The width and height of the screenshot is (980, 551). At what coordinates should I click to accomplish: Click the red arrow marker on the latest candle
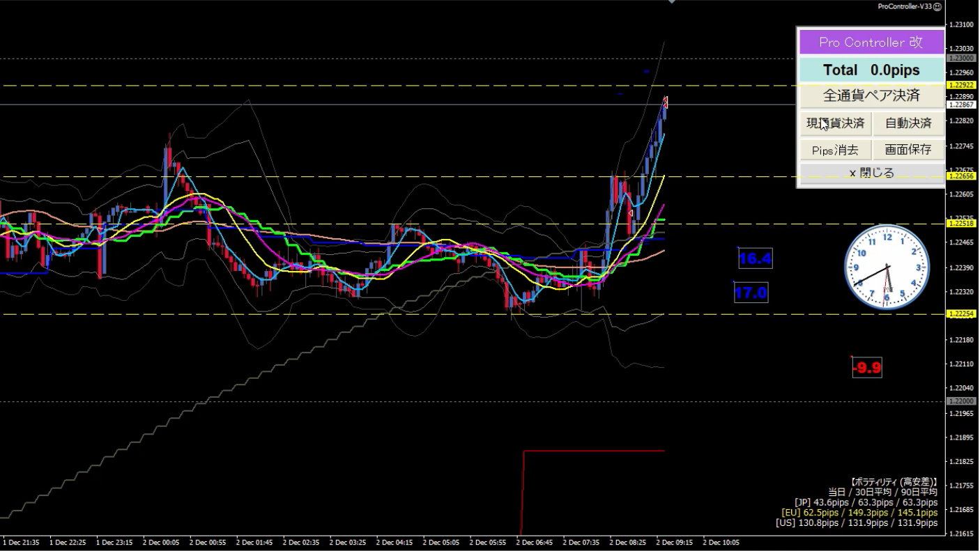click(666, 103)
